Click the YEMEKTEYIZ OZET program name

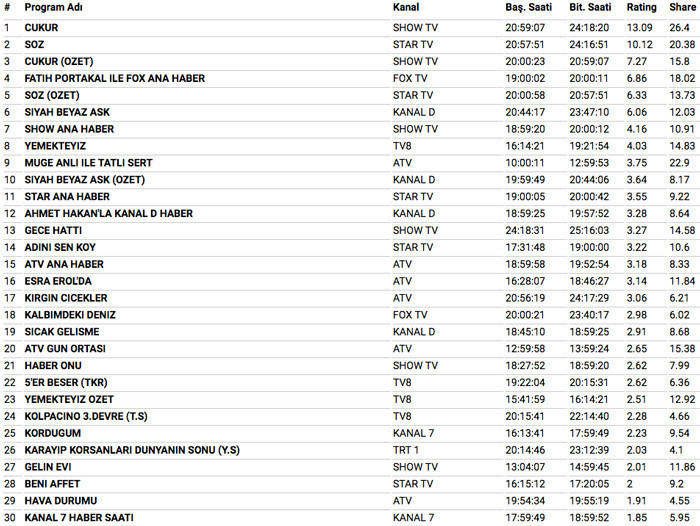pos(70,399)
